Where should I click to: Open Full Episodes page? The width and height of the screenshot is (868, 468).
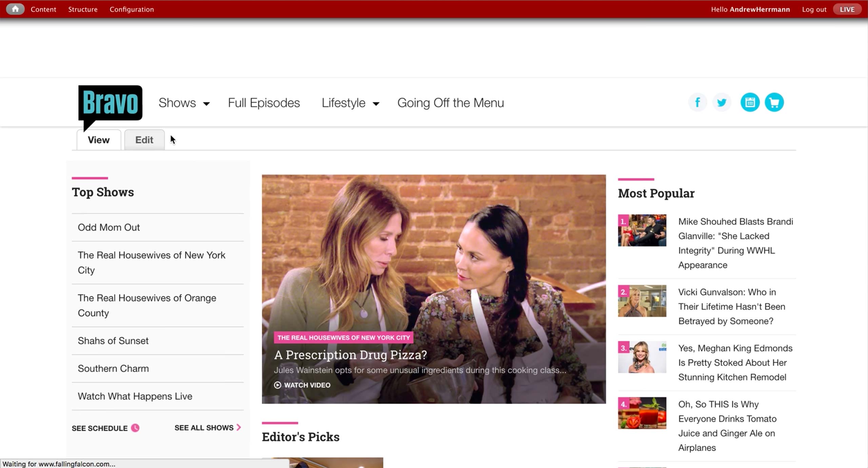click(264, 103)
